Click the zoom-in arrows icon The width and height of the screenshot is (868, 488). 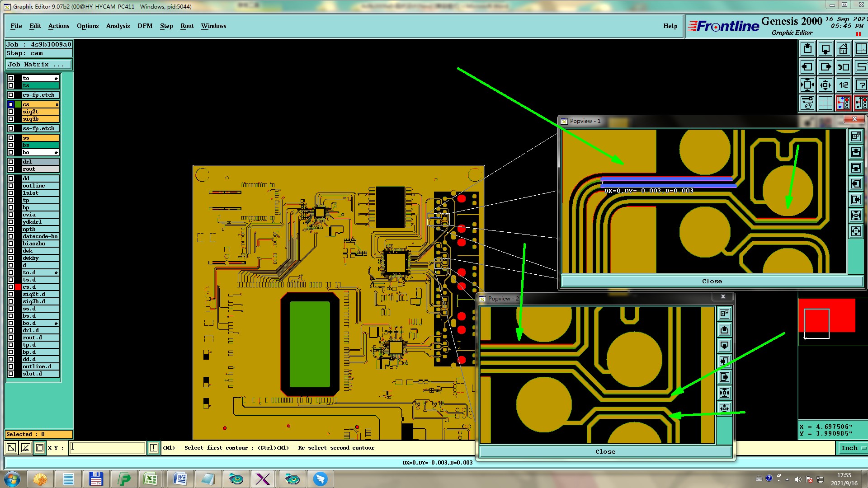pos(807,85)
